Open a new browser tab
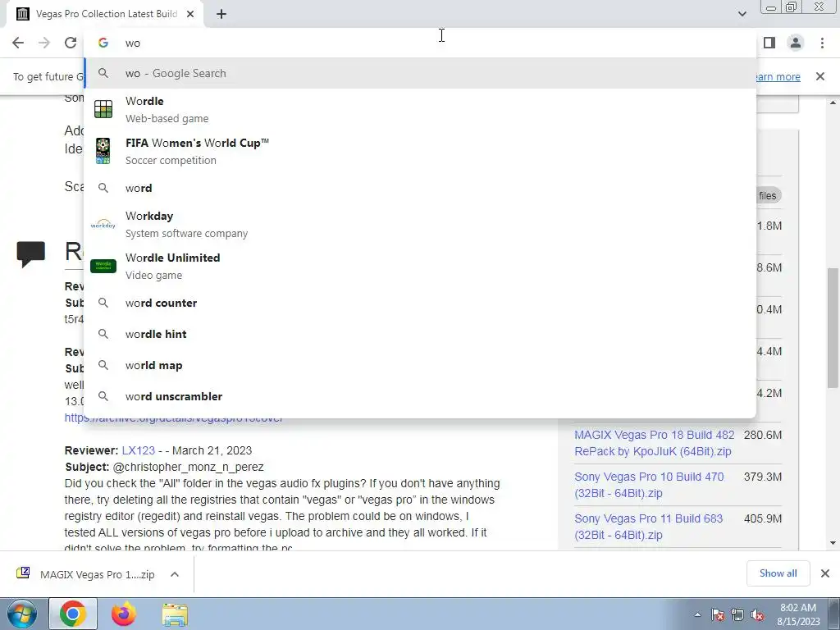 click(x=221, y=15)
